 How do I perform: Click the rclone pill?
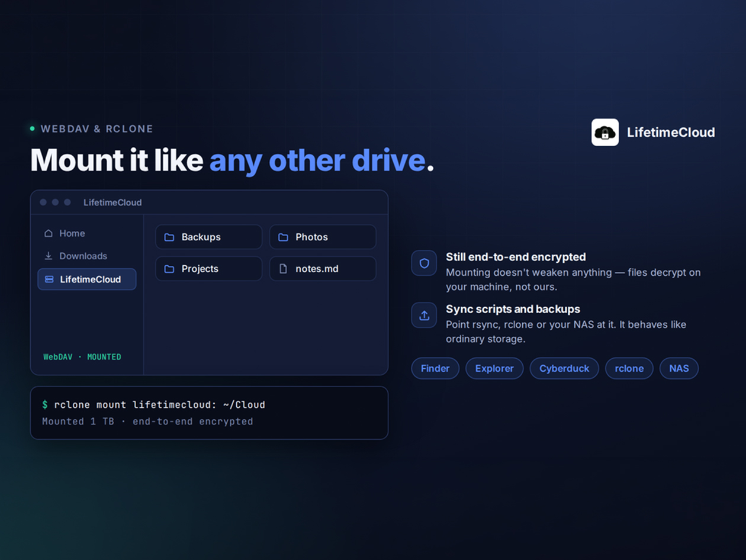tap(629, 368)
